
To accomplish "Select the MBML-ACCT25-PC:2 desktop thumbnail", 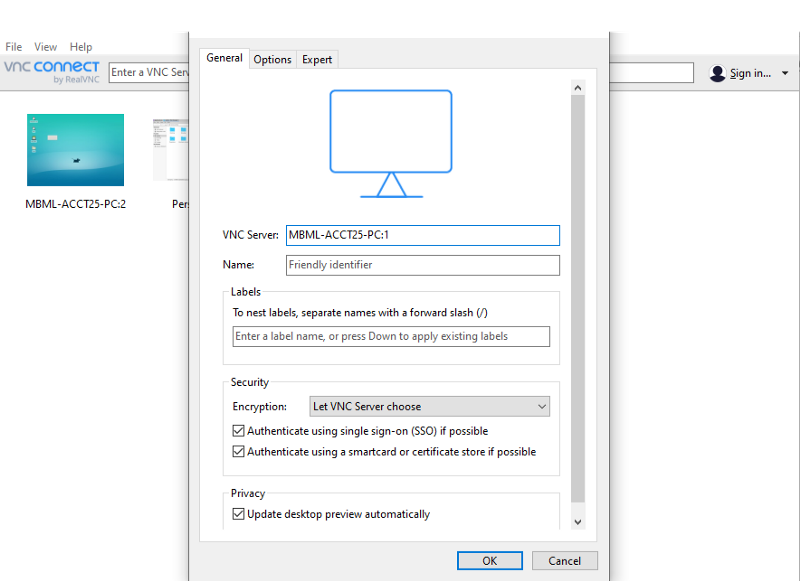I will 76,150.
